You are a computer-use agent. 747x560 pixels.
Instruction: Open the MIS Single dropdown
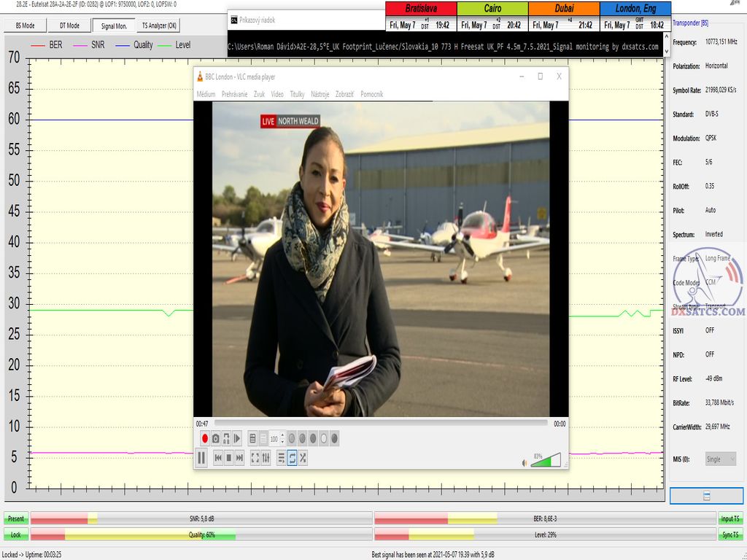[x=721, y=459]
